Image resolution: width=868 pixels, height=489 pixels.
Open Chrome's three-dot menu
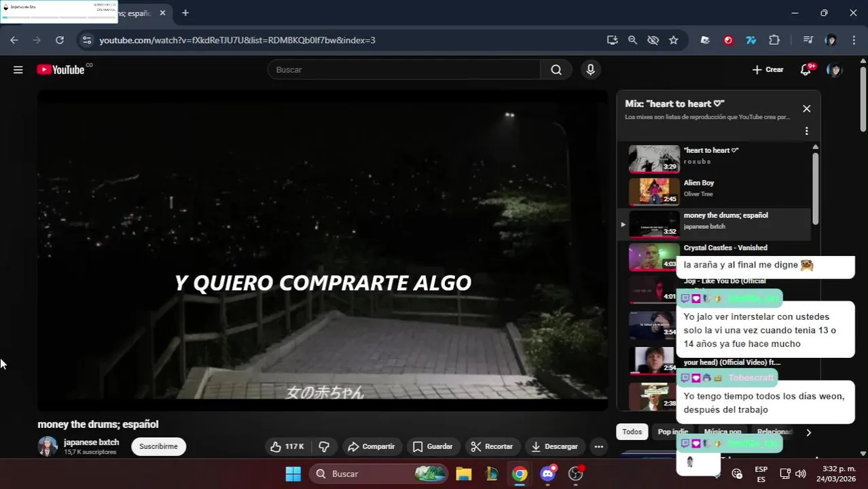[854, 40]
